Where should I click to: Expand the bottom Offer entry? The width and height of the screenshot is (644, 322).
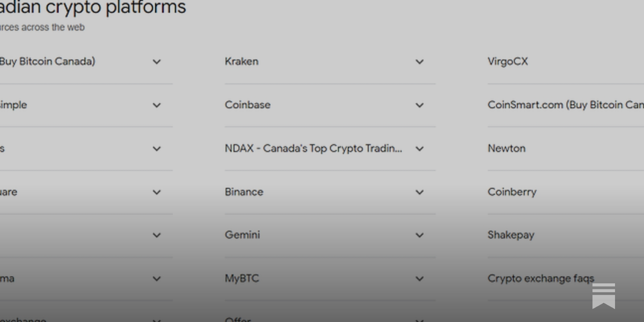tap(419, 319)
